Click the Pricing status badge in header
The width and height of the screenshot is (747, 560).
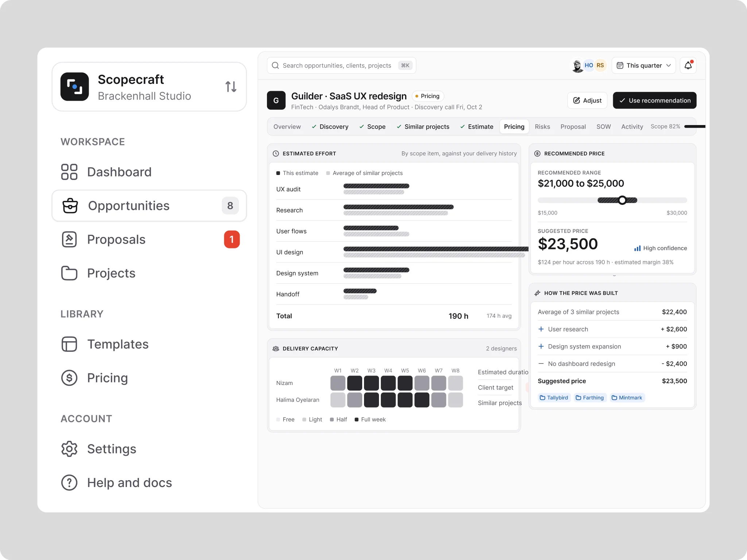[x=428, y=96]
